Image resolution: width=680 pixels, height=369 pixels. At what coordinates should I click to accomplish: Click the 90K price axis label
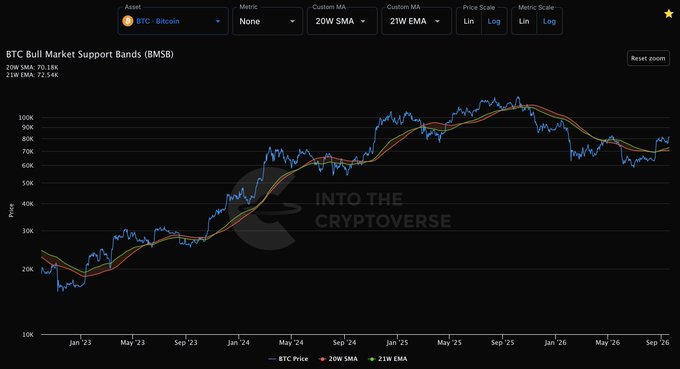28,127
